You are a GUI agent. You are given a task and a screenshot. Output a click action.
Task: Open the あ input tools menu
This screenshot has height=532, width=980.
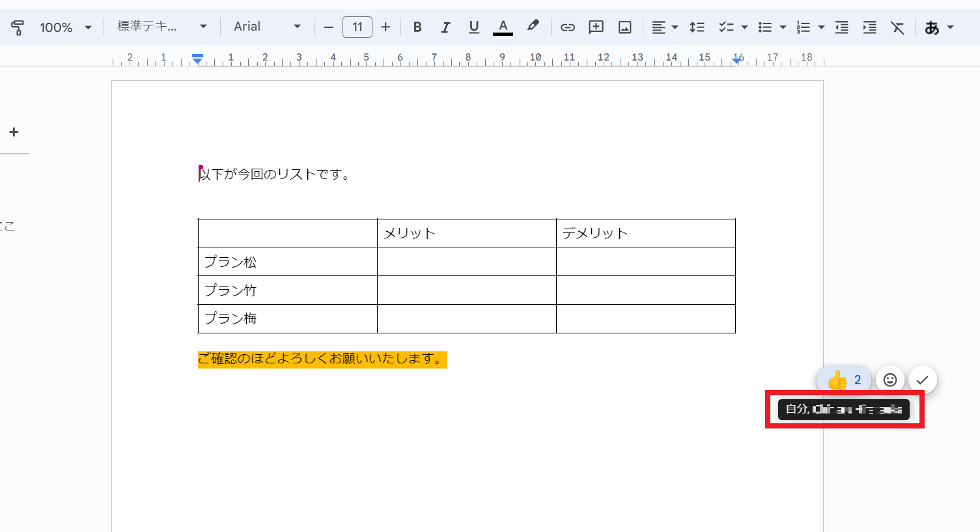pyautogui.click(x=939, y=27)
